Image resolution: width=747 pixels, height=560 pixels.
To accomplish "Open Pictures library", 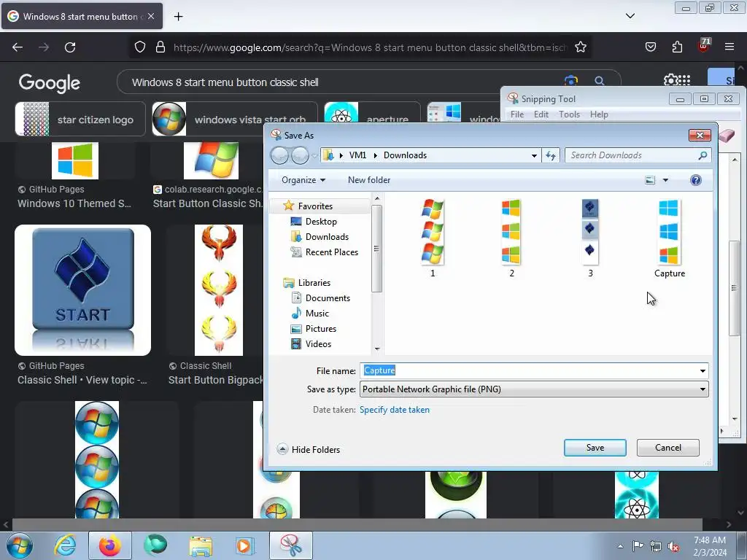I will (x=321, y=329).
